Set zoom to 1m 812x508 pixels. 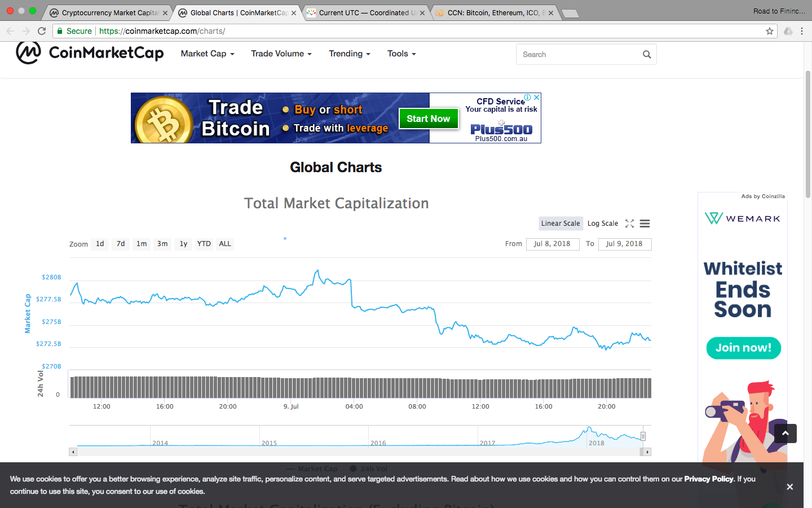[142, 244]
